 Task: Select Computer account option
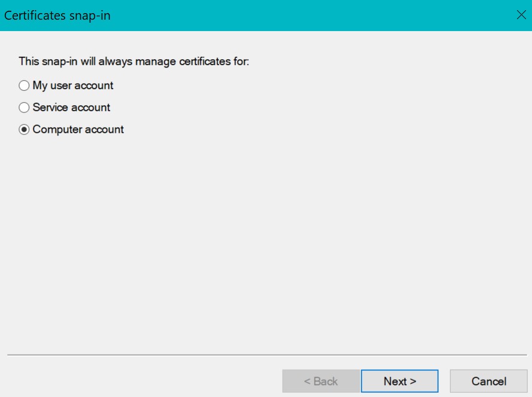click(x=23, y=129)
